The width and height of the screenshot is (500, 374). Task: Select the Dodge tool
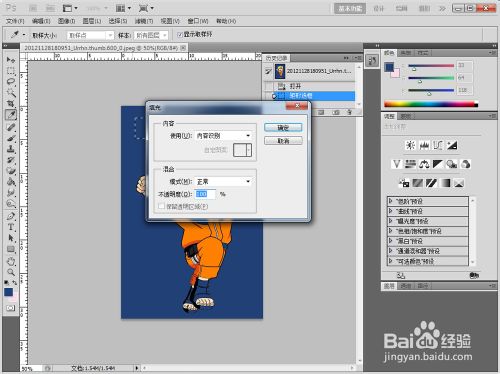(x=11, y=204)
